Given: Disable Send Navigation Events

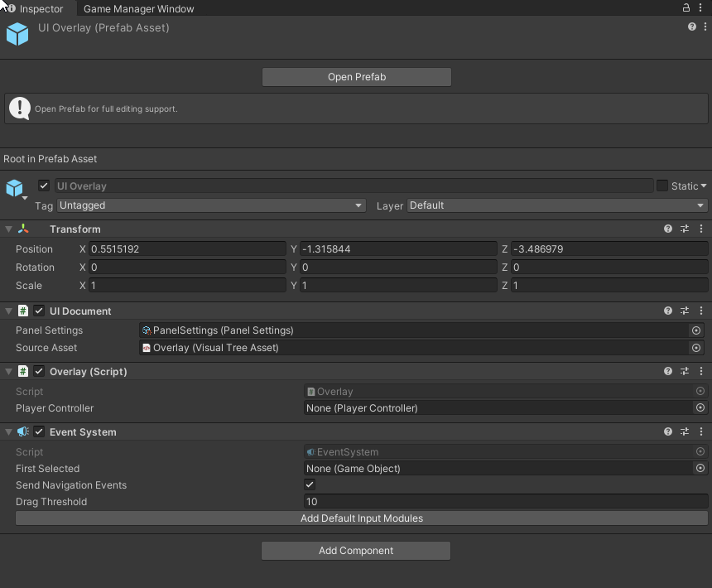Looking at the screenshot, I should coord(310,484).
